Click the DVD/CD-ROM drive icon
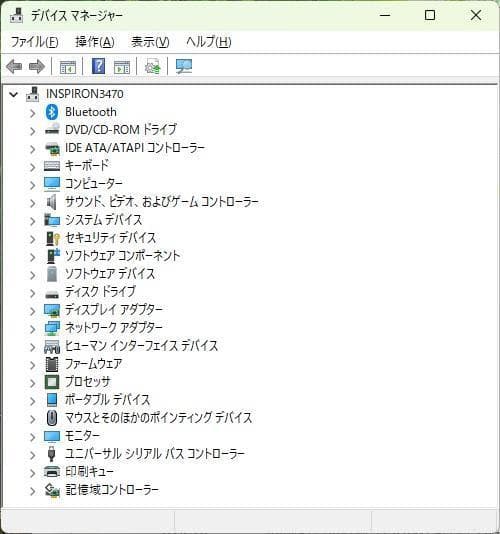The height and width of the screenshot is (534, 500). [52, 129]
